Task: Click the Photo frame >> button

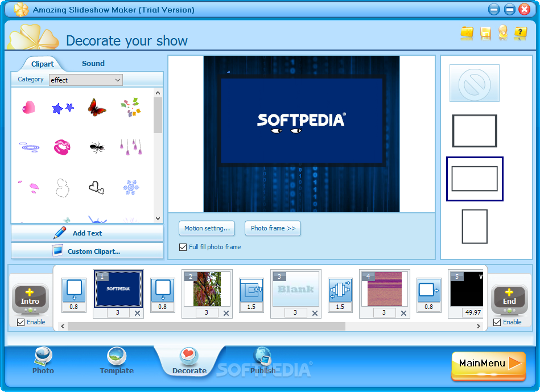Action: (273, 228)
